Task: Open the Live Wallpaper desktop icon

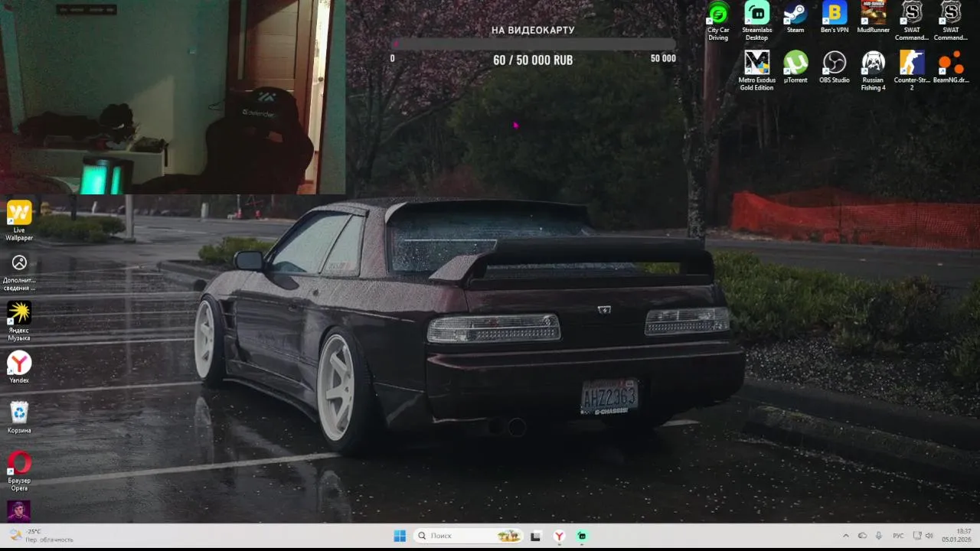Action: (19, 221)
